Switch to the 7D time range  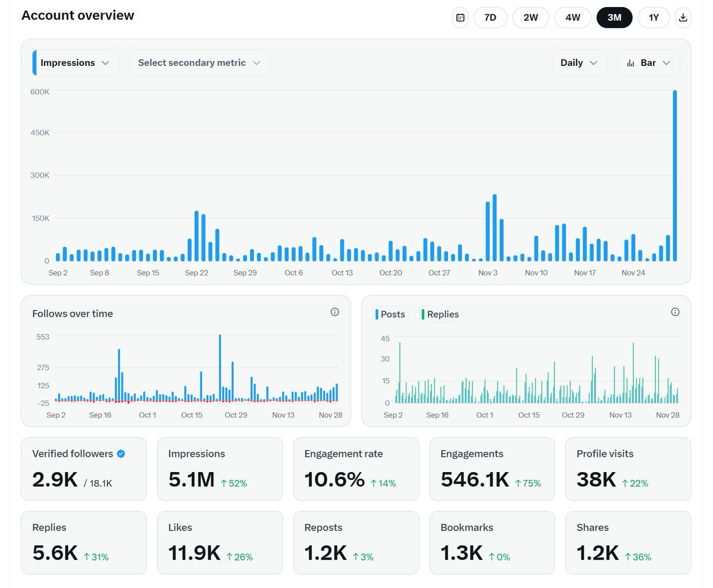coord(490,17)
